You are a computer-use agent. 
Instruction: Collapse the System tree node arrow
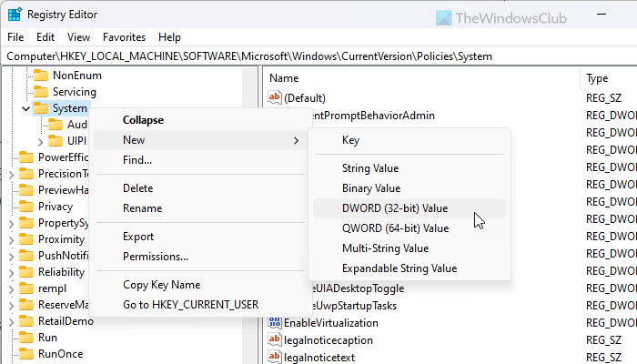[25, 108]
